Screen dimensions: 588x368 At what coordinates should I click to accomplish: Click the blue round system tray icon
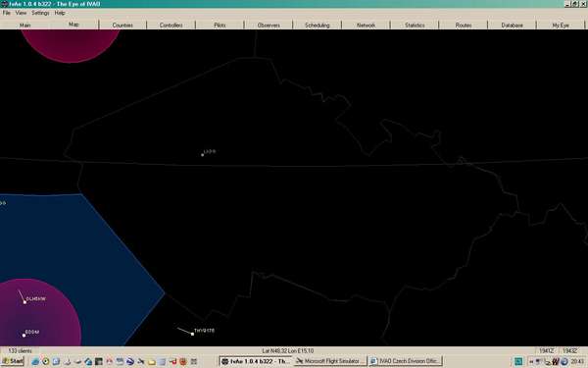564,361
